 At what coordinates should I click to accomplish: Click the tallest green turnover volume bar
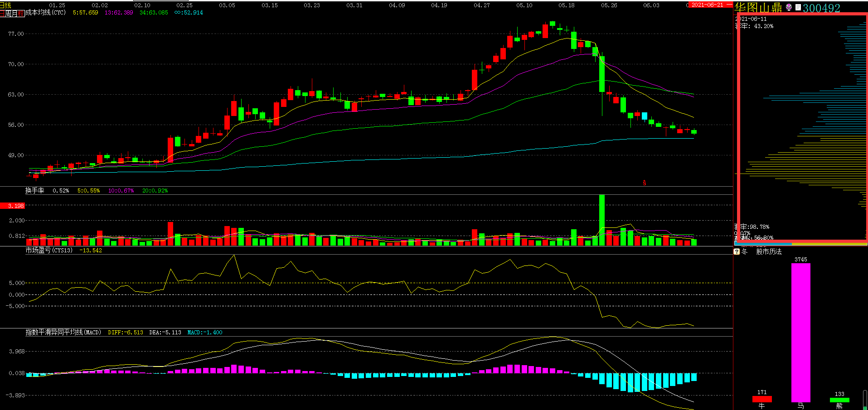(x=602, y=220)
